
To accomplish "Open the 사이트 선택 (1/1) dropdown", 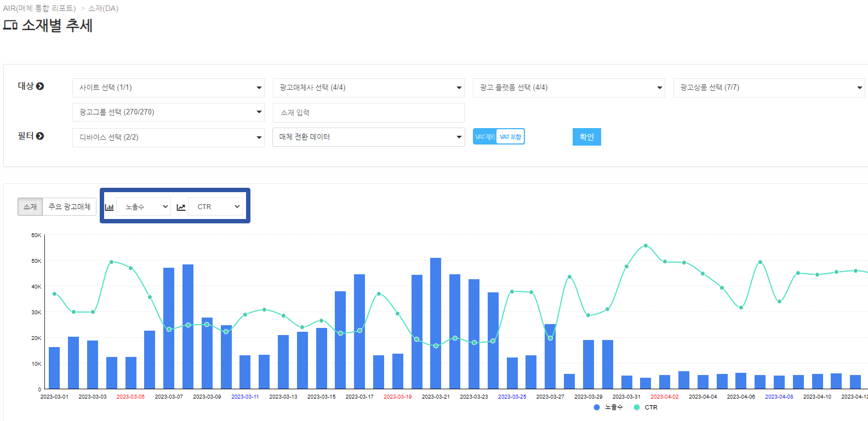I will pyautogui.click(x=168, y=88).
